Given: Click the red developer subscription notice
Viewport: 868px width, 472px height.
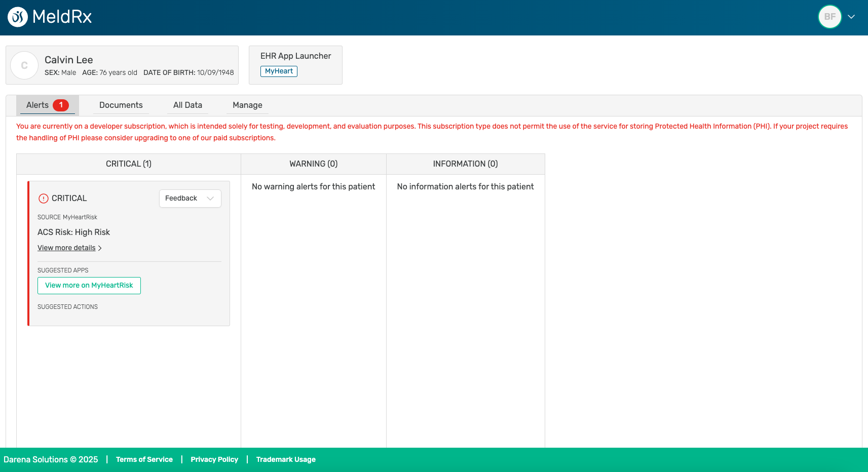Looking at the screenshot, I should click(x=432, y=132).
